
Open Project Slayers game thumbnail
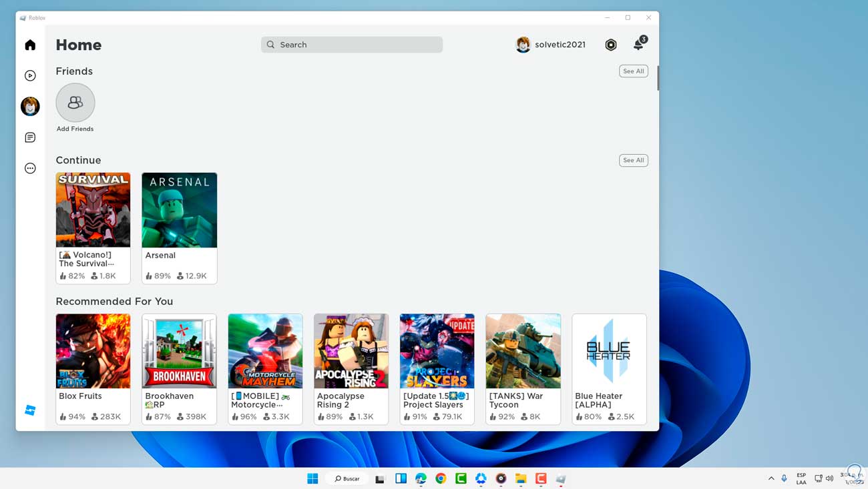(x=437, y=351)
